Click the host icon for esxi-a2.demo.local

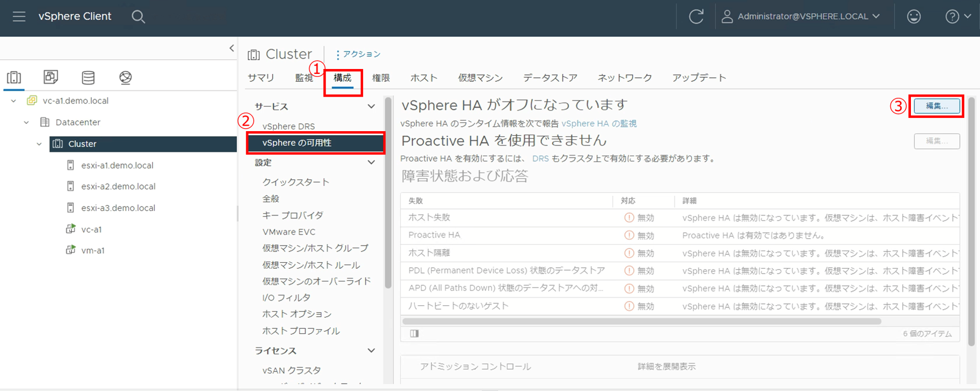[71, 186]
